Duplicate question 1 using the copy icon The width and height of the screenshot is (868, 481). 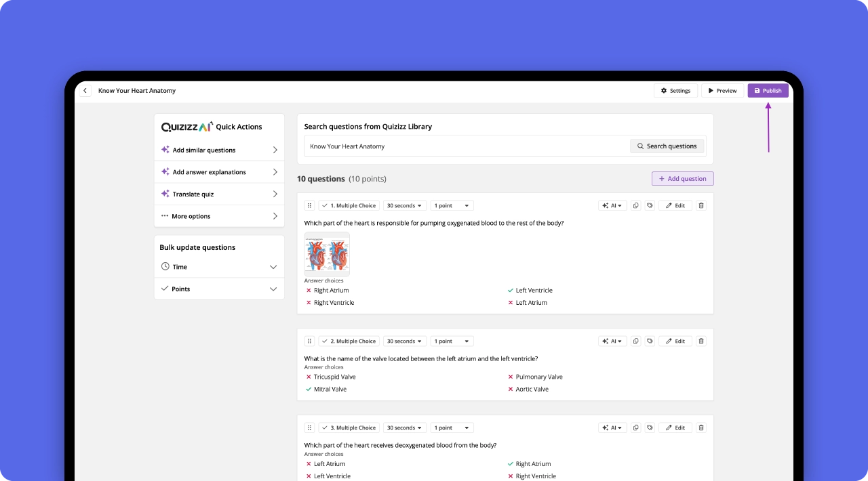635,205
